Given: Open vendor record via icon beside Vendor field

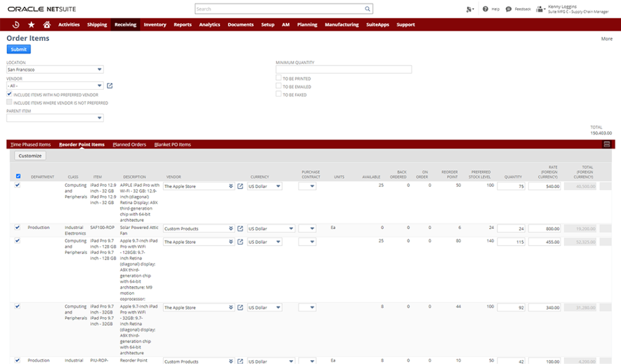Looking at the screenshot, I should pos(110,86).
